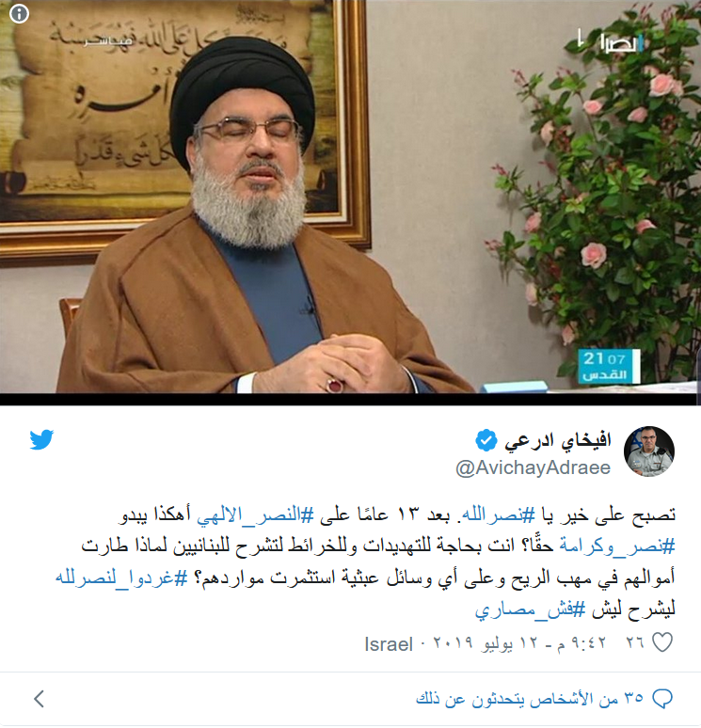Click the ٢٦ likes count
This screenshot has width=701, height=728.
[635, 643]
